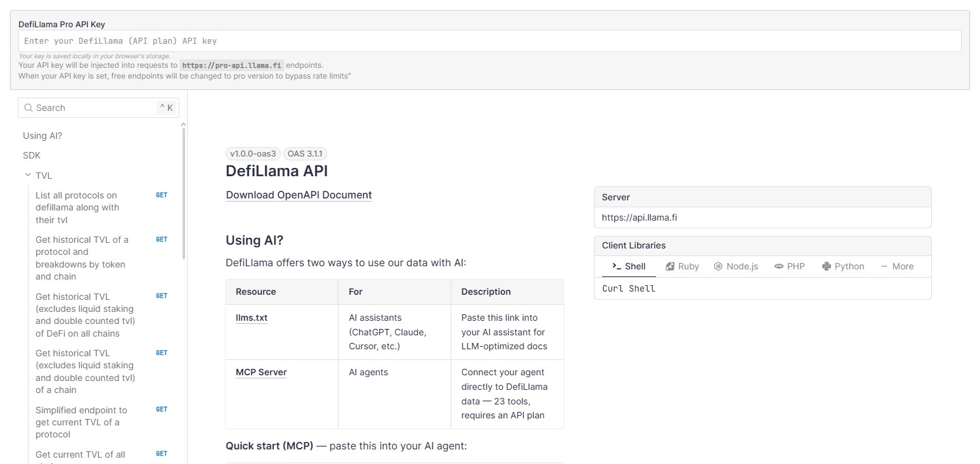Open the SDK sidebar item

(32, 155)
